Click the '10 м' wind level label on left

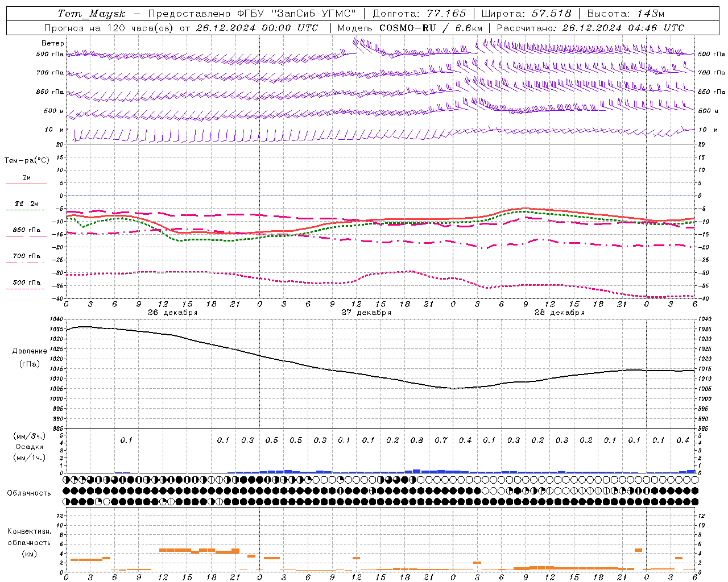55,130
